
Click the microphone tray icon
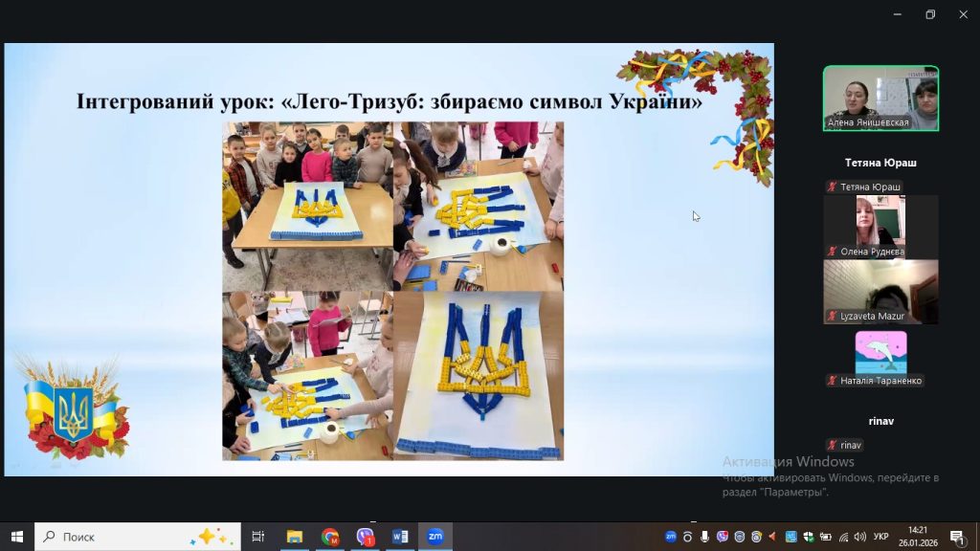[x=703, y=537]
